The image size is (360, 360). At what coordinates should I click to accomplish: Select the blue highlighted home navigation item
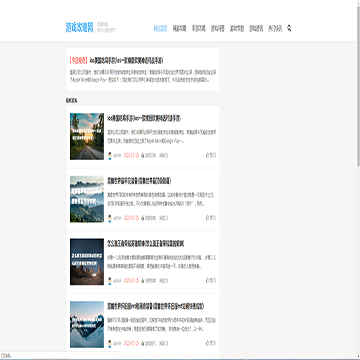[x=160, y=28]
